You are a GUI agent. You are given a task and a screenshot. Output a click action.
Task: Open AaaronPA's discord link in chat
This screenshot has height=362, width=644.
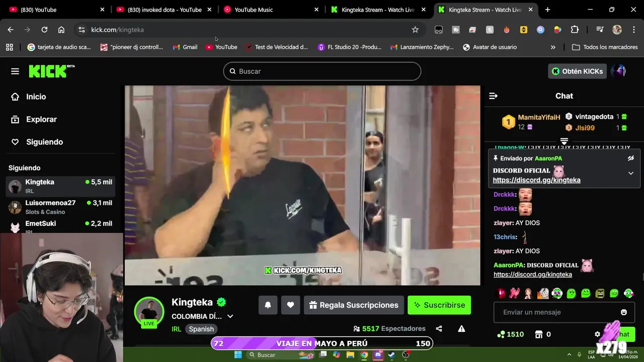click(x=533, y=275)
